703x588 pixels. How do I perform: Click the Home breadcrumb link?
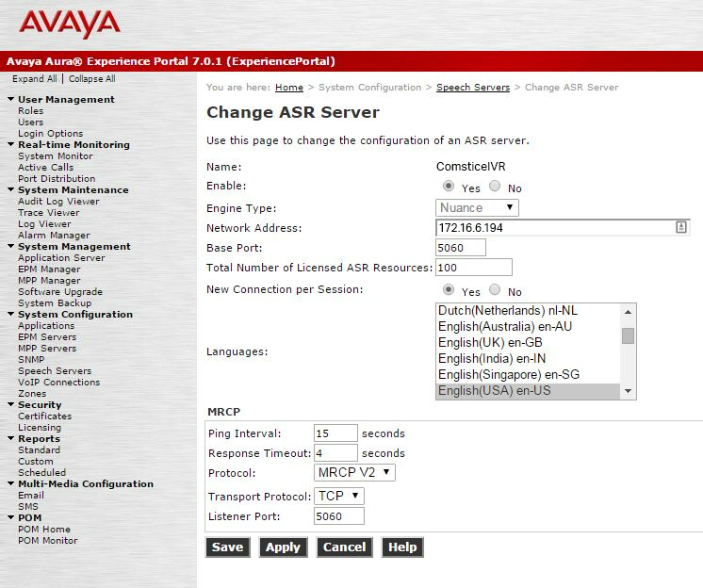point(289,88)
